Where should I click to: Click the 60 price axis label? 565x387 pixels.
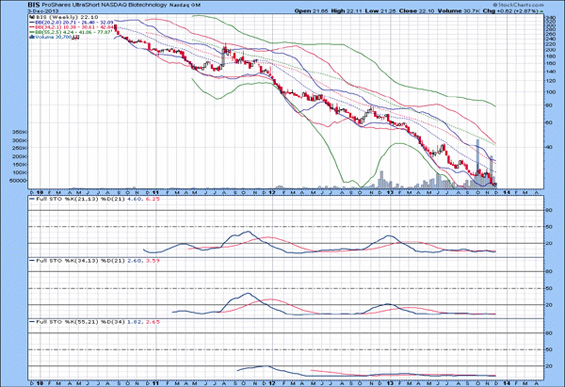click(550, 123)
